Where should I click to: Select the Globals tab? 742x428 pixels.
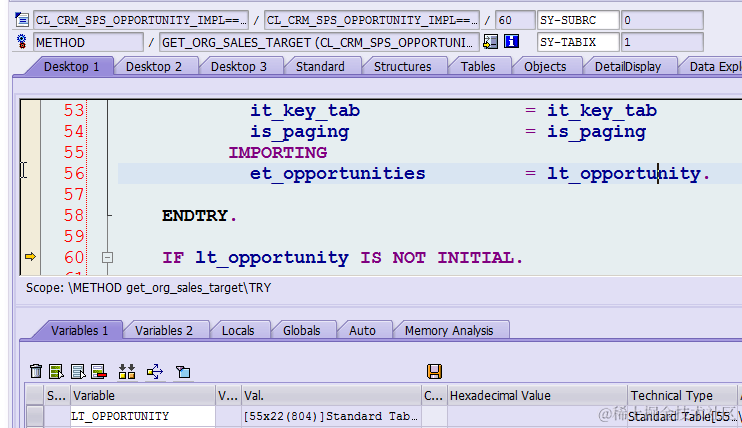(302, 330)
